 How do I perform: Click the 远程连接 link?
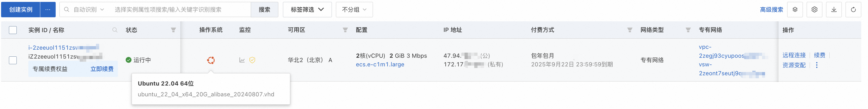point(793,55)
